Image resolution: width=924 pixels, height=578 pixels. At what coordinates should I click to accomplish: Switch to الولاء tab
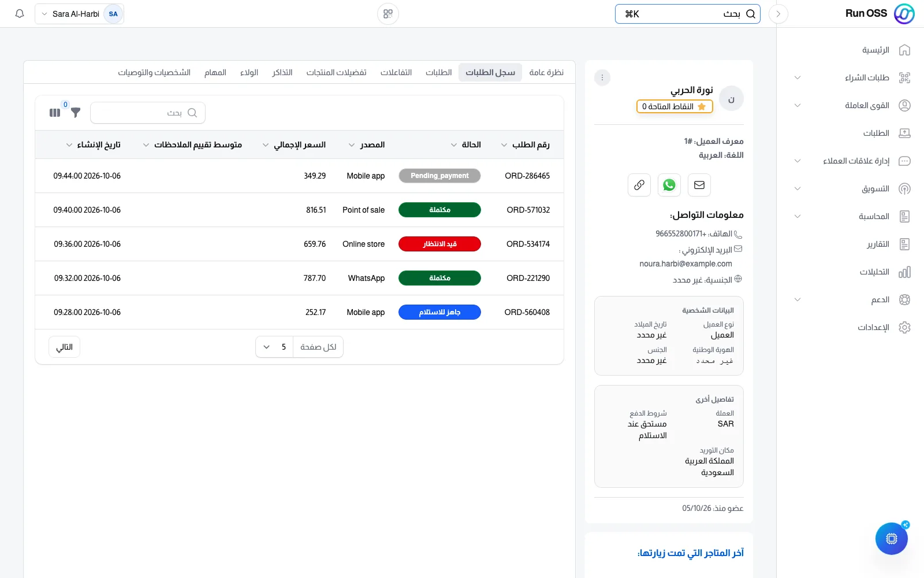click(x=249, y=72)
